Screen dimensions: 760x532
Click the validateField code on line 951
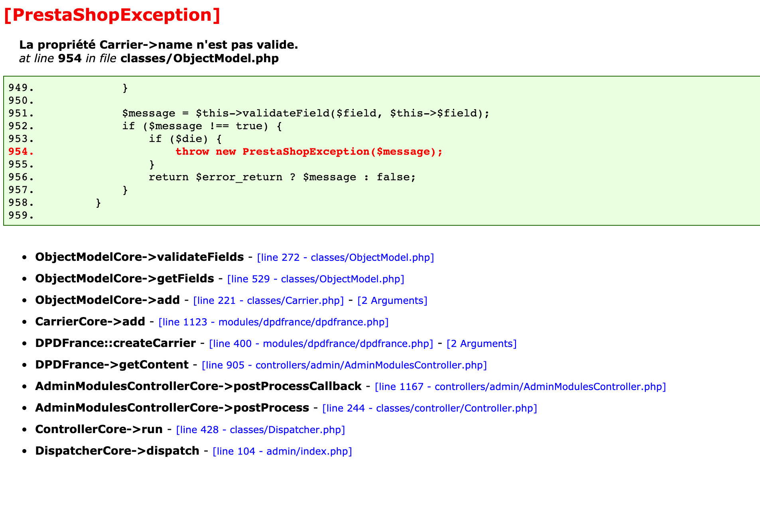[x=306, y=113]
